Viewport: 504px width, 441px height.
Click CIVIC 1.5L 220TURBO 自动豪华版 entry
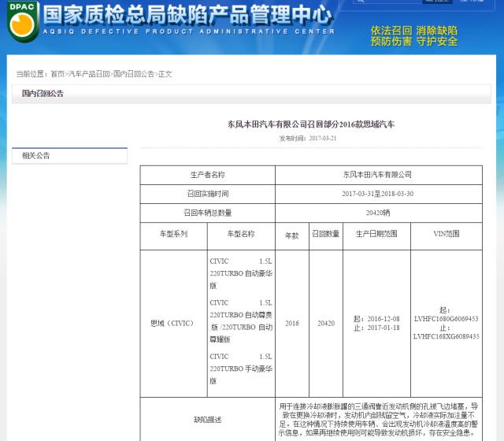coord(241,273)
